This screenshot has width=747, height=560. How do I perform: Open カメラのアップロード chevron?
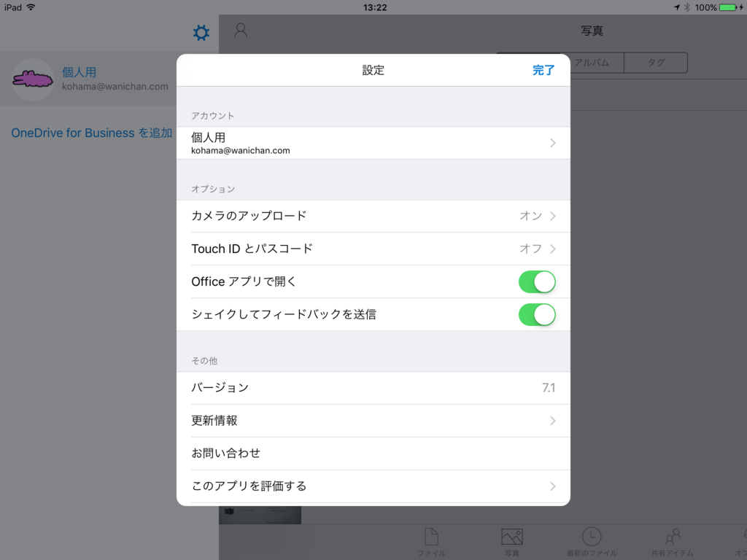[553, 216]
